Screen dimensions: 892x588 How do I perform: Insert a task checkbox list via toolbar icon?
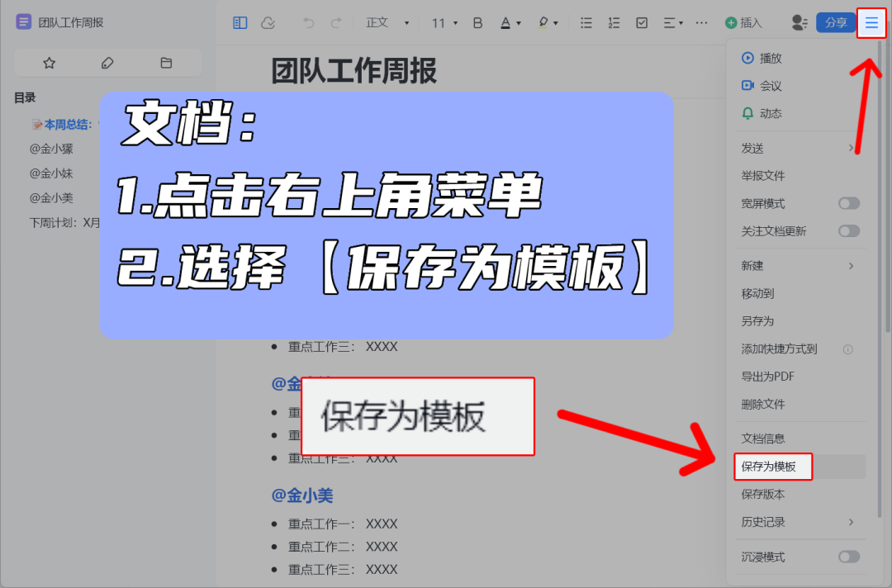click(642, 22)
